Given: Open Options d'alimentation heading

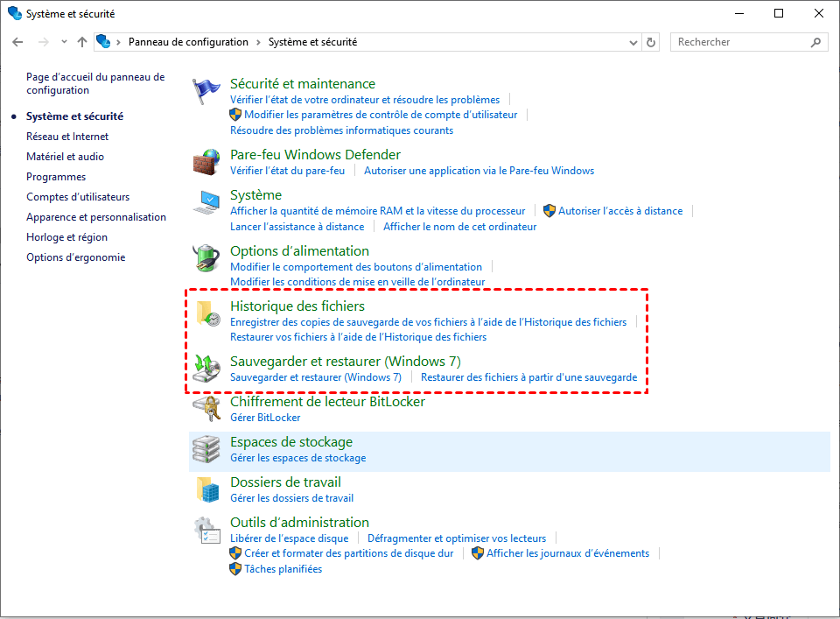Looking at the screenshot, I should click(299, 250).
